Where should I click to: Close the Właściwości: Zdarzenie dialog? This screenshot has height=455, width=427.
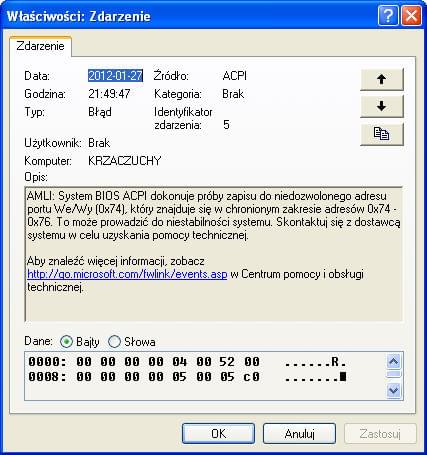point(411,16)
